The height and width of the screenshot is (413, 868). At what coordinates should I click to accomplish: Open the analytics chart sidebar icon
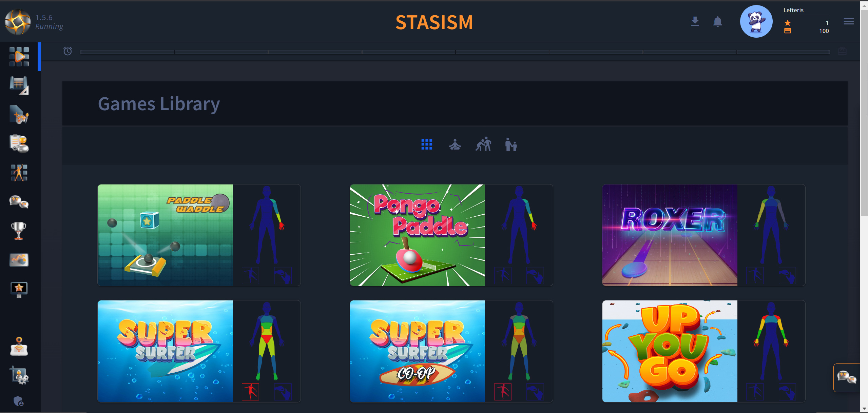click(19, 260)
